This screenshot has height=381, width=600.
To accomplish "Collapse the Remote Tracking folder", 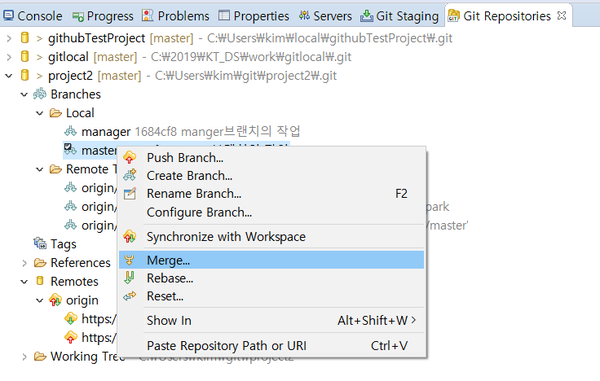I will pos(40,169).
